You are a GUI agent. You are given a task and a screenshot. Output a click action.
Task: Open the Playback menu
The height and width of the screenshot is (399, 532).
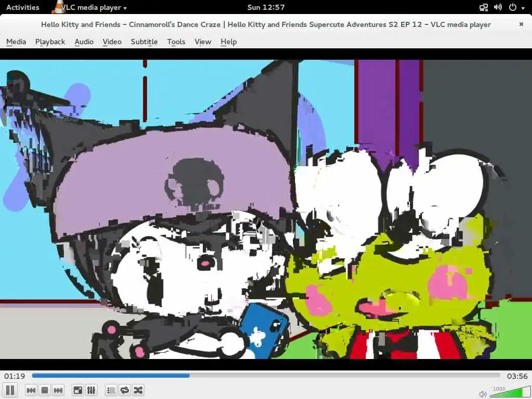tap(50, 42)
